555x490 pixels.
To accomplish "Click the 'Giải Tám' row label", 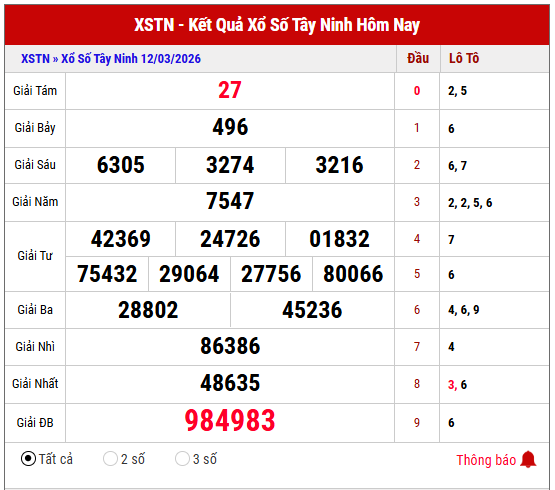I will (x=35, y=91).
